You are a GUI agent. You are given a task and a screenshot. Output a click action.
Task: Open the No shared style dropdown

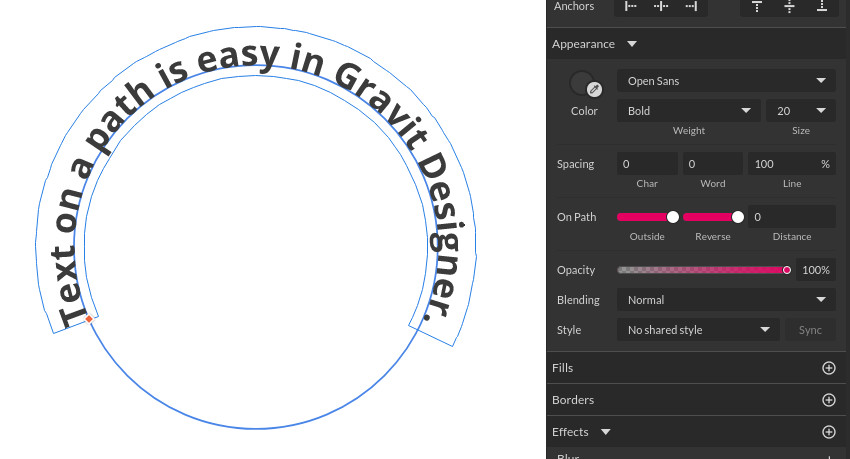coord(698,330)
